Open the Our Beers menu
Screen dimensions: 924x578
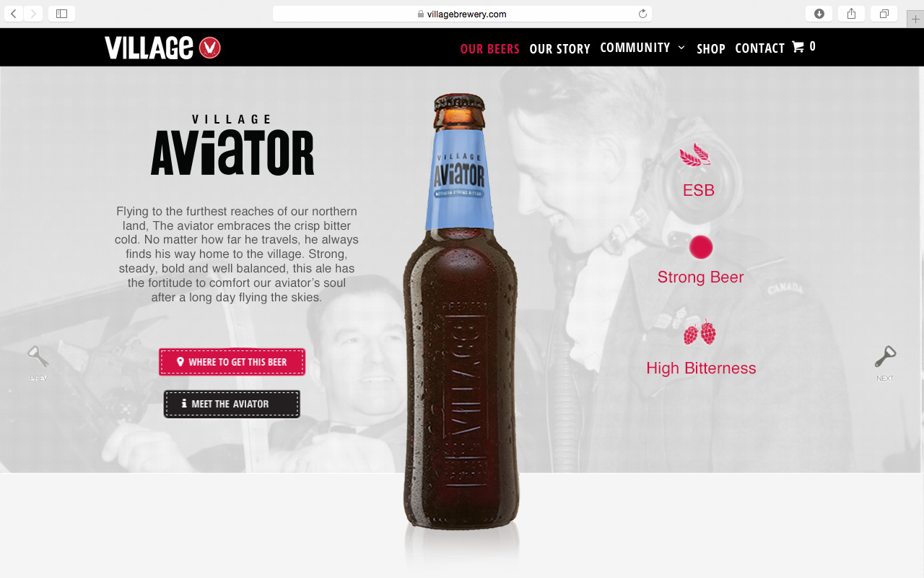click(x=489, y=48)
